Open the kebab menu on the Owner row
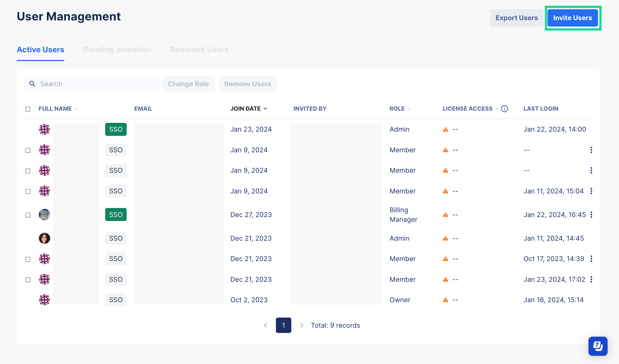This screenshot has height=364, width=619. (591, 300)
